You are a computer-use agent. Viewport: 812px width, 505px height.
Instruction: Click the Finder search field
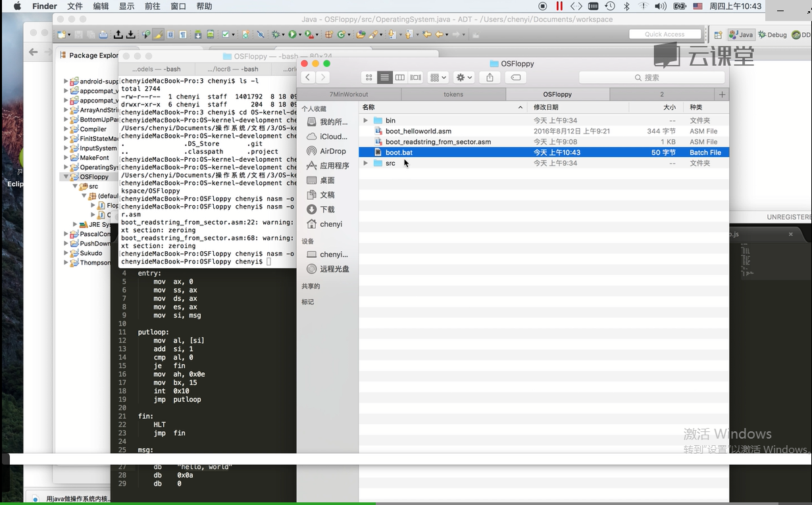(x=651, y=78)
